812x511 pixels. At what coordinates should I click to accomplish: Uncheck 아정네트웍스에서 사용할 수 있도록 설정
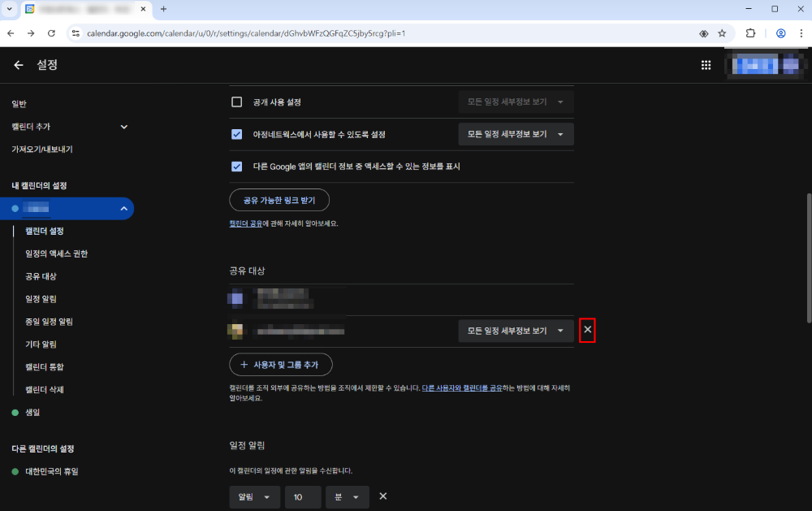coord(237,134)
